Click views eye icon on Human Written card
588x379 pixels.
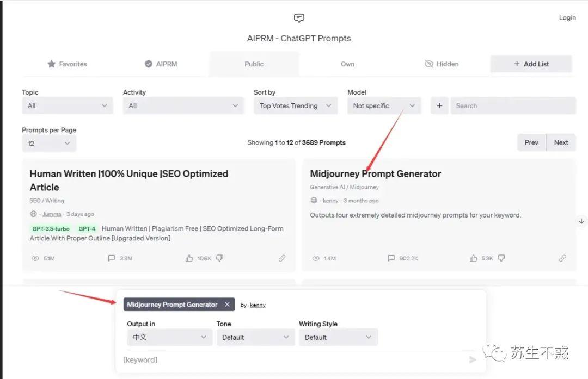(35, 258)
